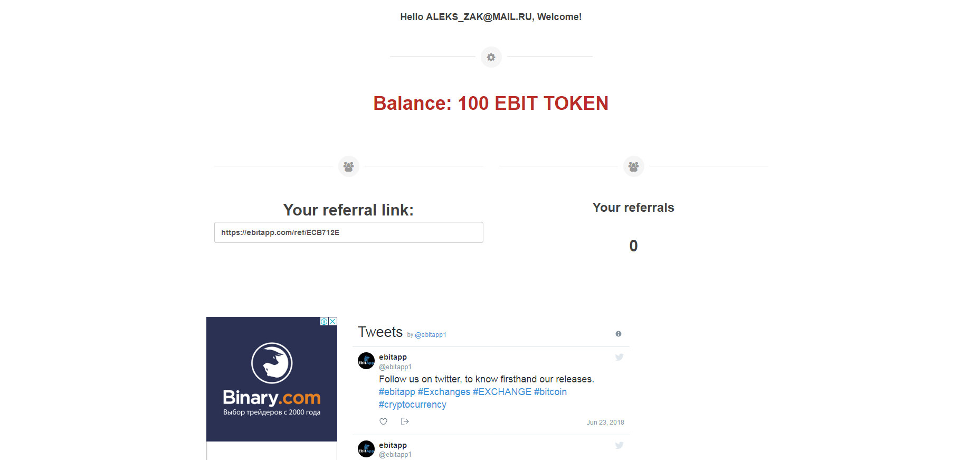Click the ebitapp avatar on the first tweet
Screen dimensions: 980x460
[366, 361]
